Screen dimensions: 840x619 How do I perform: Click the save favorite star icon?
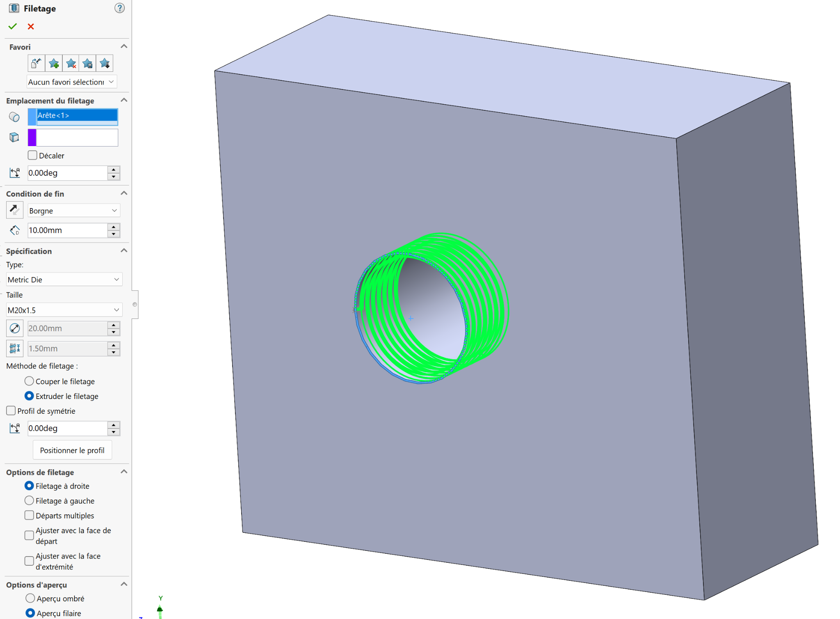pyautogui.click(x=87, y=64)
